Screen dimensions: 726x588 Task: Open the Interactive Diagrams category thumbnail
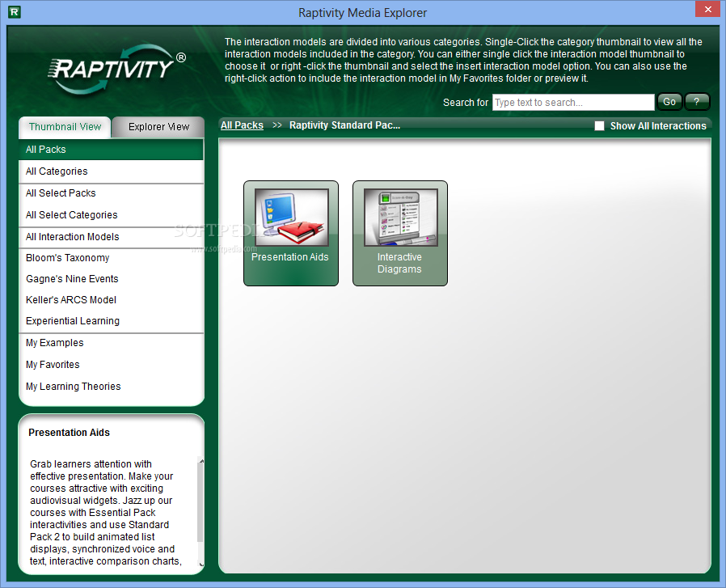coord(400,233)
